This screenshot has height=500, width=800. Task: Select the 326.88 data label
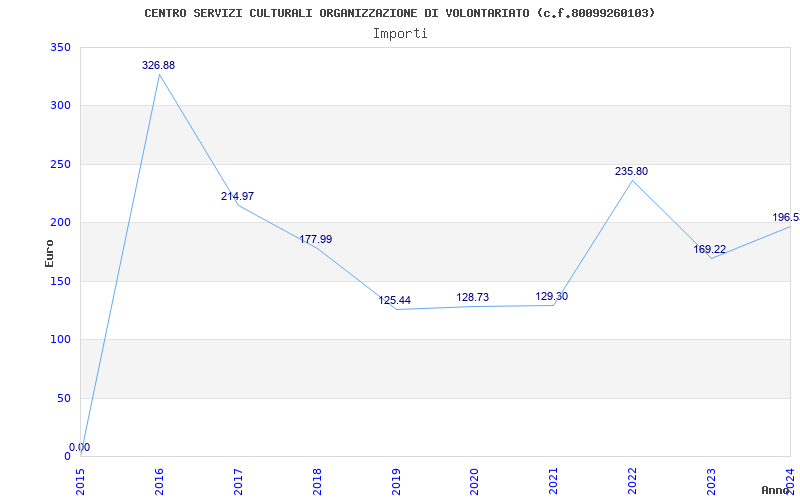pyautogui.click(x=158, y=65)
